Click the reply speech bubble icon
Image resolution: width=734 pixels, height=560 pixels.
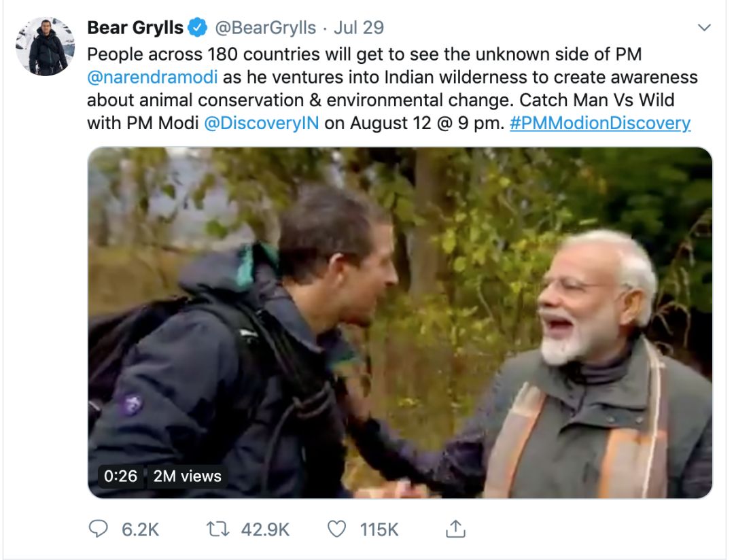click(99, 529)
